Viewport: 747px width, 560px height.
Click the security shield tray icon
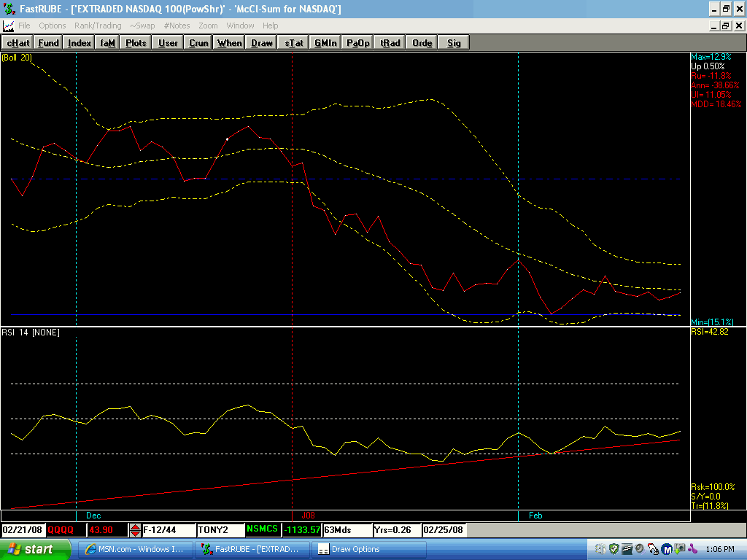[614, 550]
